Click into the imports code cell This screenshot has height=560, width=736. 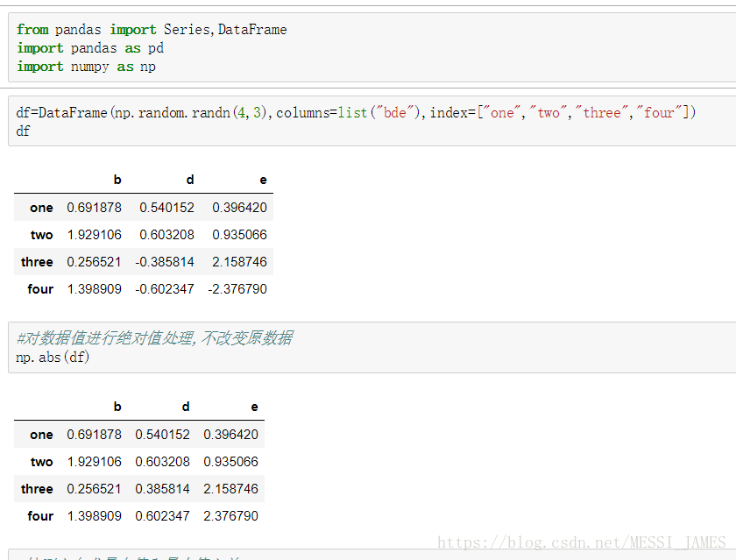pyautogui.click(x=372, y=47)
